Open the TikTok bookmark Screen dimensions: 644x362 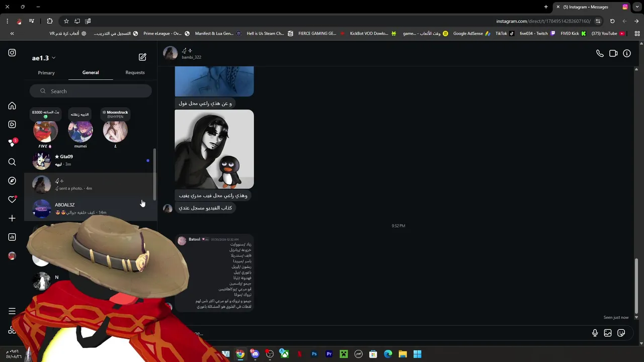point(505,34)
